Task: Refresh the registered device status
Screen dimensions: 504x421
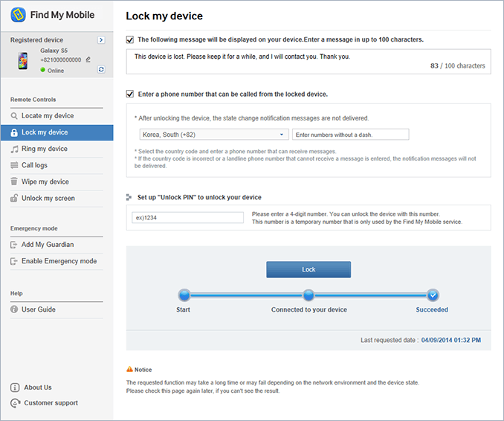Action: pyautogui.click(x=101, y=69)
